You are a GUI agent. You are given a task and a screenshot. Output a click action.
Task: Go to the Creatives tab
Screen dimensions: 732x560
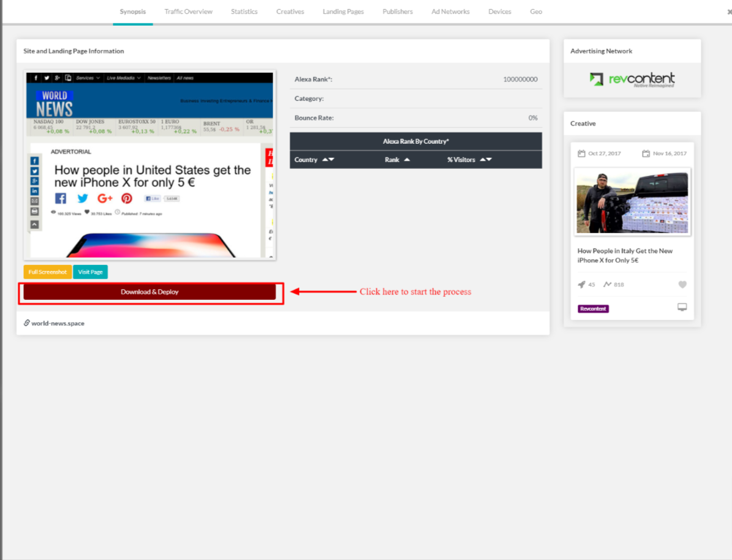290,12
